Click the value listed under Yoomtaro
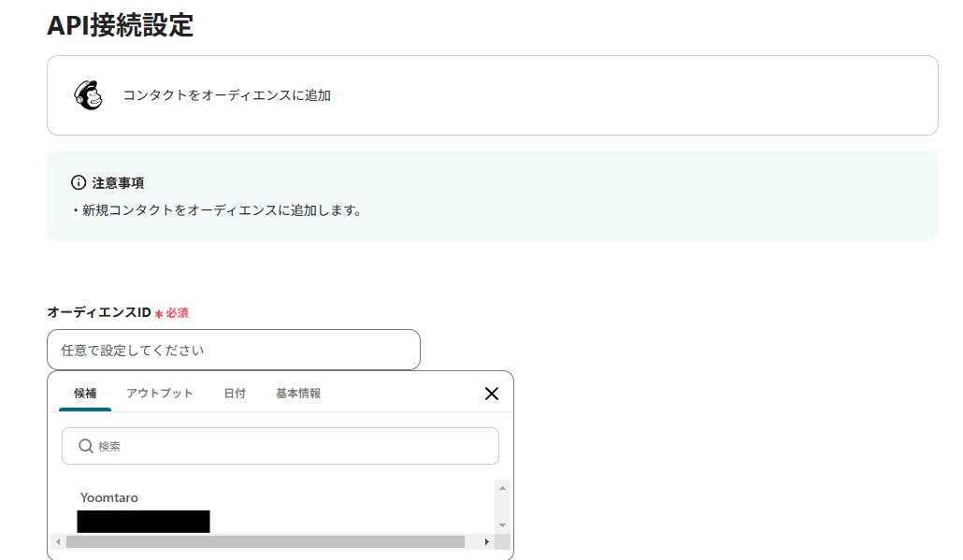 coord(143,521)
